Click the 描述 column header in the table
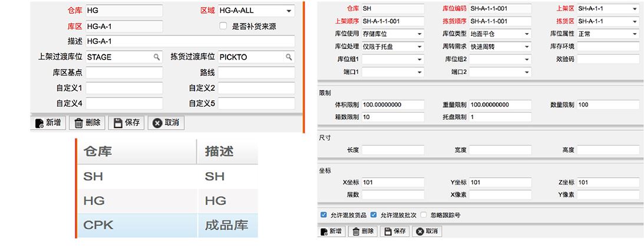The width and height of the screenshot is (644, 252). (227, 152)
